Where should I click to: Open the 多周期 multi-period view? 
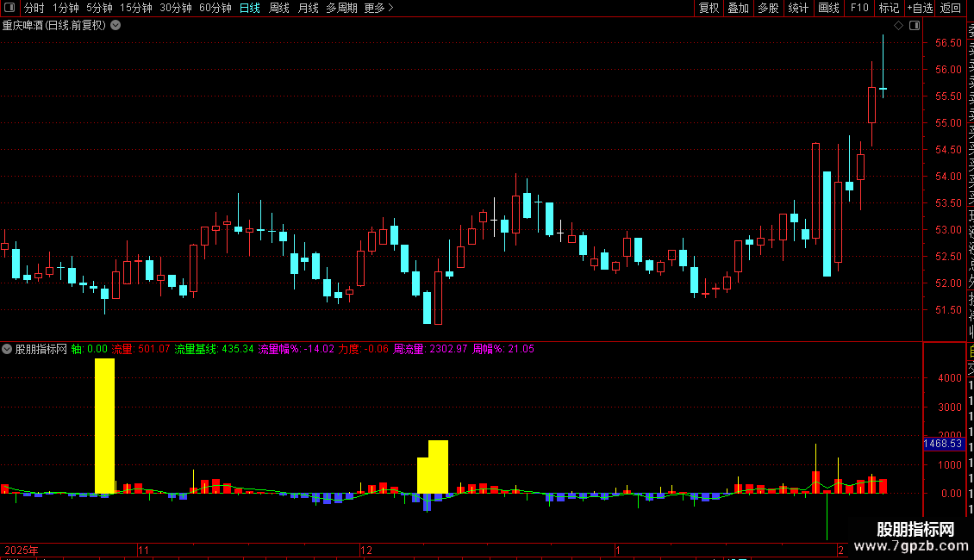pos(341,8)
